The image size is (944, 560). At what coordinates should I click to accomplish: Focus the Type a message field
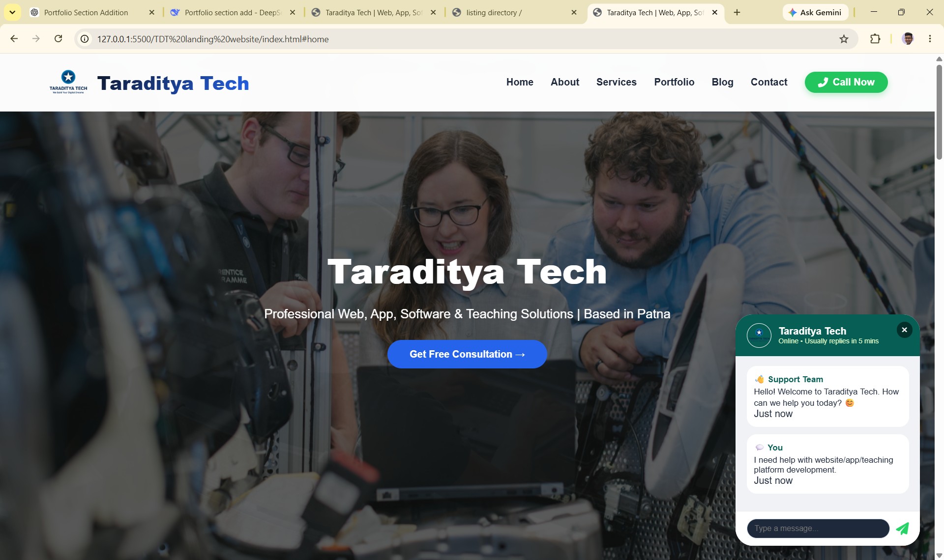pyautogui.click(x=818, y=529)
